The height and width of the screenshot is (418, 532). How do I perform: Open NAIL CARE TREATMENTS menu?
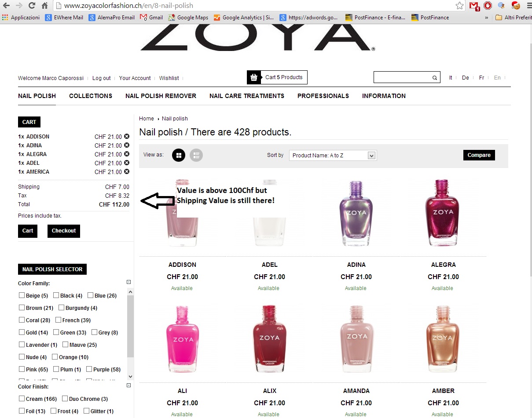point(247,96)
